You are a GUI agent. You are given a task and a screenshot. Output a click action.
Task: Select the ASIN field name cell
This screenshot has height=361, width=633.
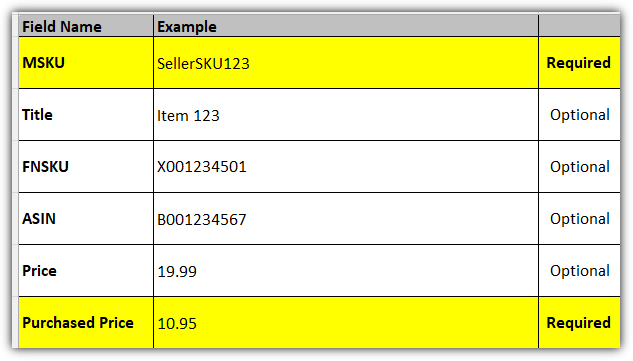click(86, 218)
